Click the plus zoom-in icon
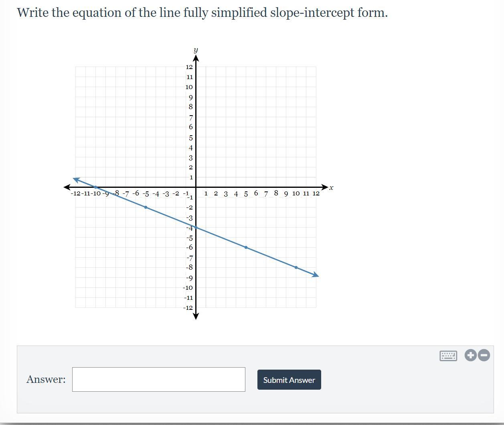This screenshot has width=504, height=425. point(471,355)
